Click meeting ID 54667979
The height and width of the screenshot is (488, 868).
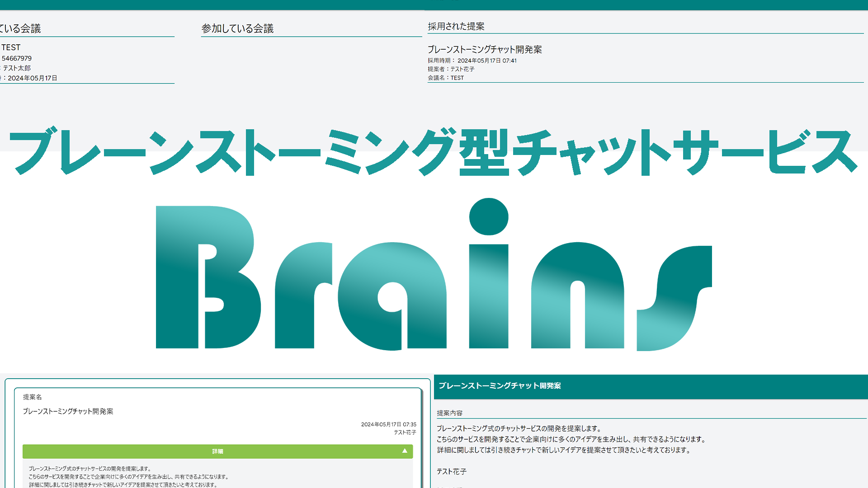[16, 58]
